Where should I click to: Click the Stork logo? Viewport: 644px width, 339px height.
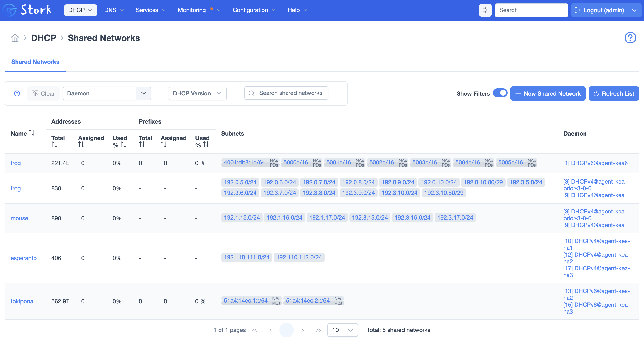click(27, 10)
